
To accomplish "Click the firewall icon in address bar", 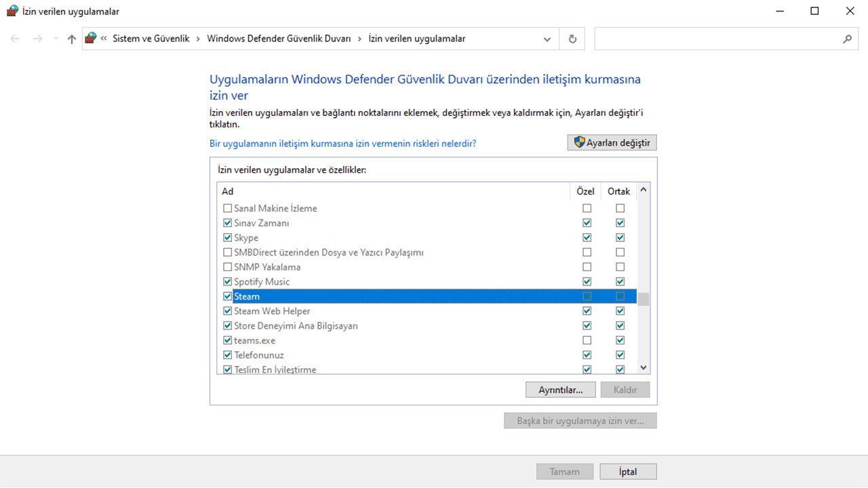I will pos(91,39).
